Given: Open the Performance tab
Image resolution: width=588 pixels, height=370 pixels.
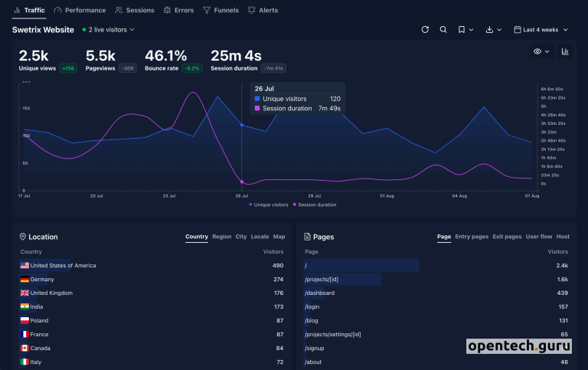Looking at the screenshot, I should [x=80, y=11].
